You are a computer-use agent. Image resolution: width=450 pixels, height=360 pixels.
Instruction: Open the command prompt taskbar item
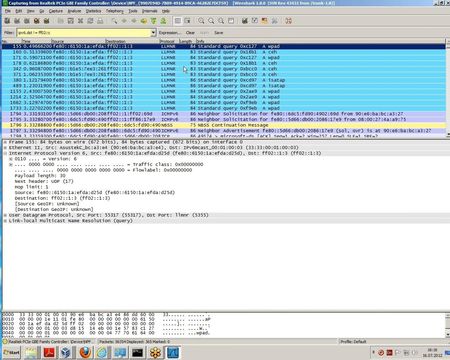pos(137,352)
